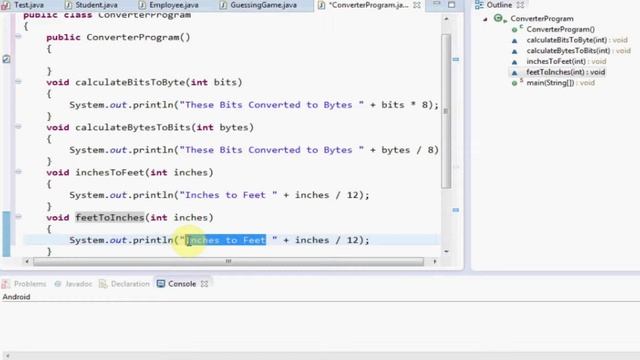Viewport: 640px width, 360px height.
Task: Minimize the editor area
Action: coord(436,4)
